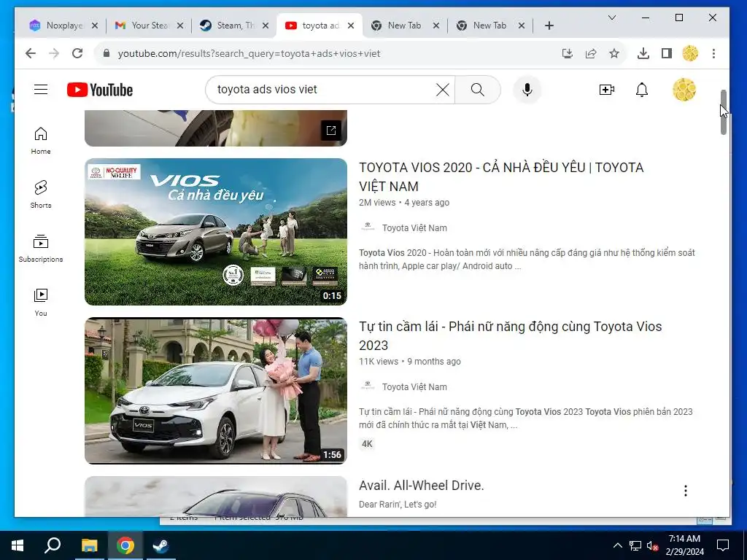Image resolution: width=747 pixels, height=560 pixels.
Task: Open Tự tin cầm lái video title
Action: pyautogui.click(x=510, y=335)
